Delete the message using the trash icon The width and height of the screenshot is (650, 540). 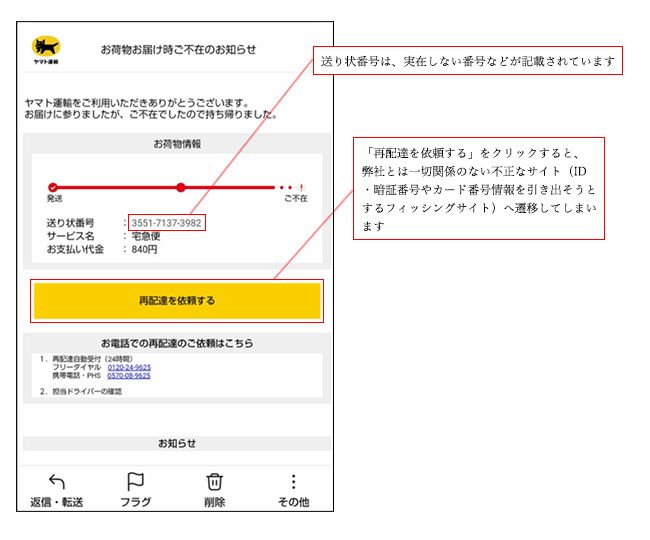(214, 482)
